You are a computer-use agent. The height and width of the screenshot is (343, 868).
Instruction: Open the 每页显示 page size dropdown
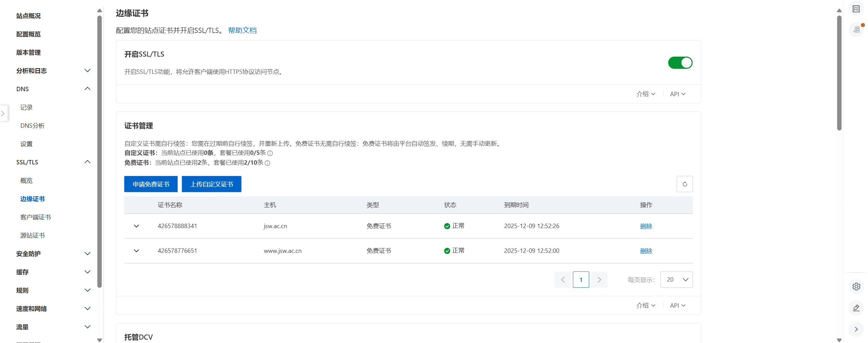[676, 280]
